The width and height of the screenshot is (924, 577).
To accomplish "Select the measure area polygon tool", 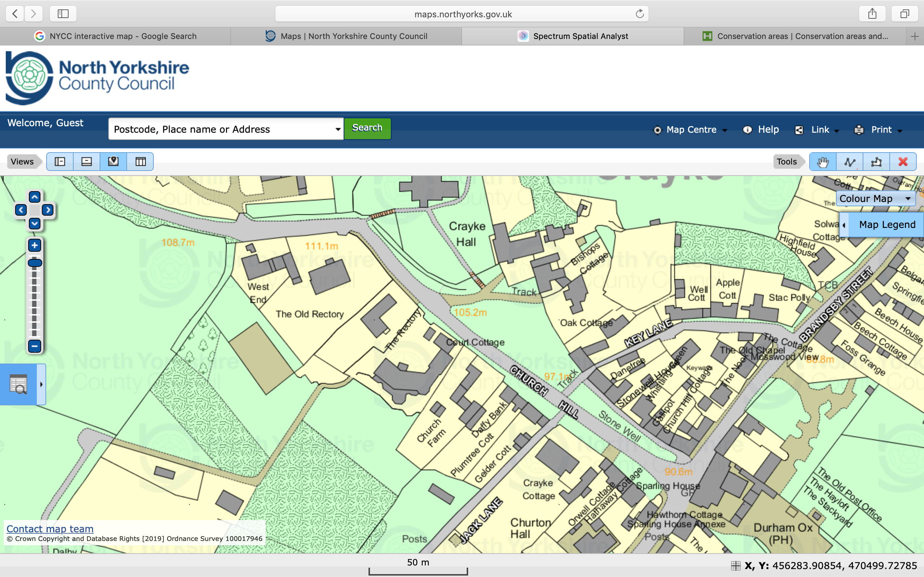I will (x=876, y=162).
